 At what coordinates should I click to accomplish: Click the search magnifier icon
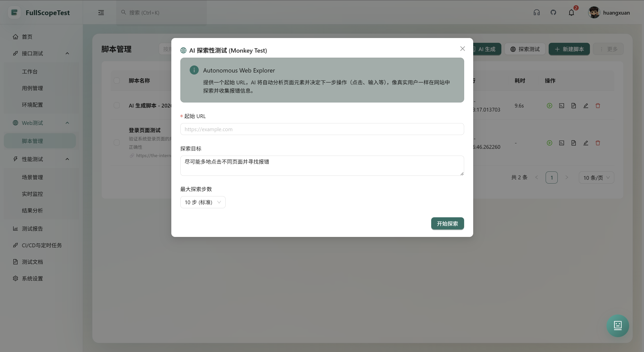point(123,12)
